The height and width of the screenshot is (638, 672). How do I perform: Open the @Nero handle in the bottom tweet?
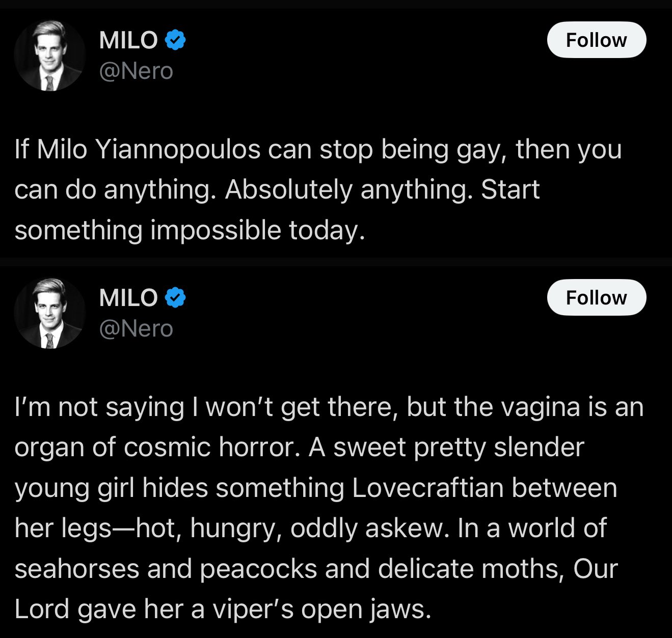click(x=136, y=328)
